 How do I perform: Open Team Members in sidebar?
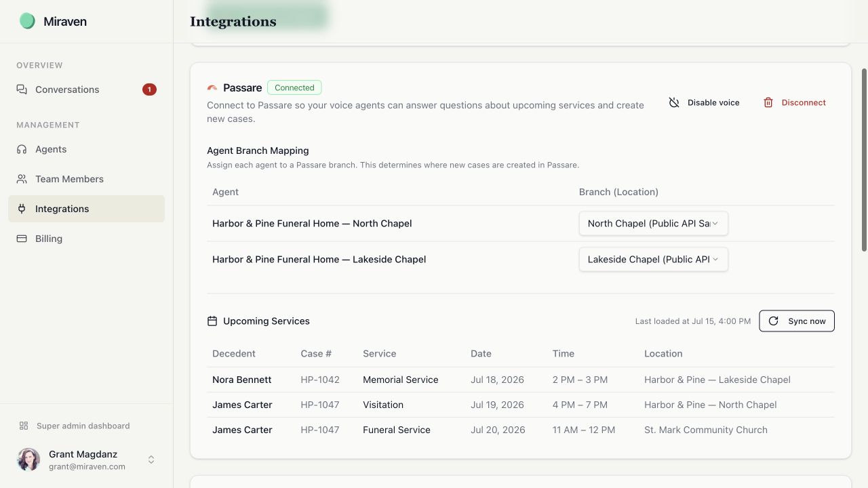pyautogui.click(x=86, y=179)
